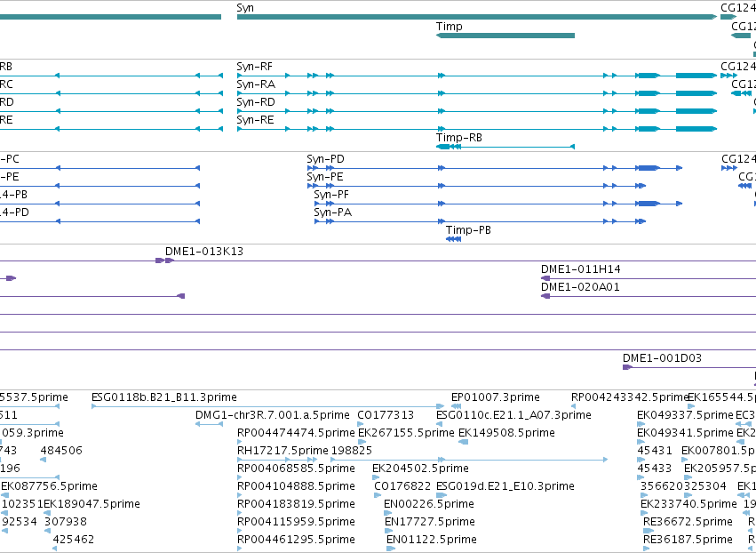Click the 45431 feature label
Image resolution: width=756 pixels, height=553 pixels.
click(654, 451)
